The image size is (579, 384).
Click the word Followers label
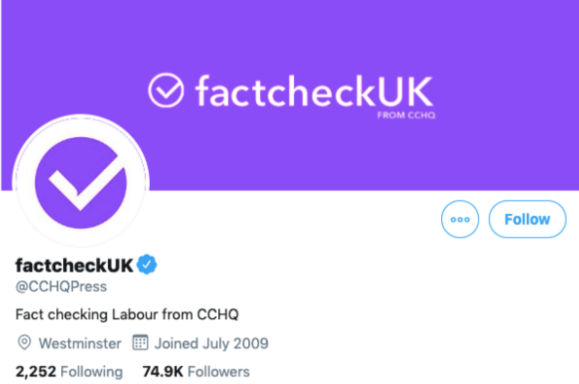tap(219, 371)
